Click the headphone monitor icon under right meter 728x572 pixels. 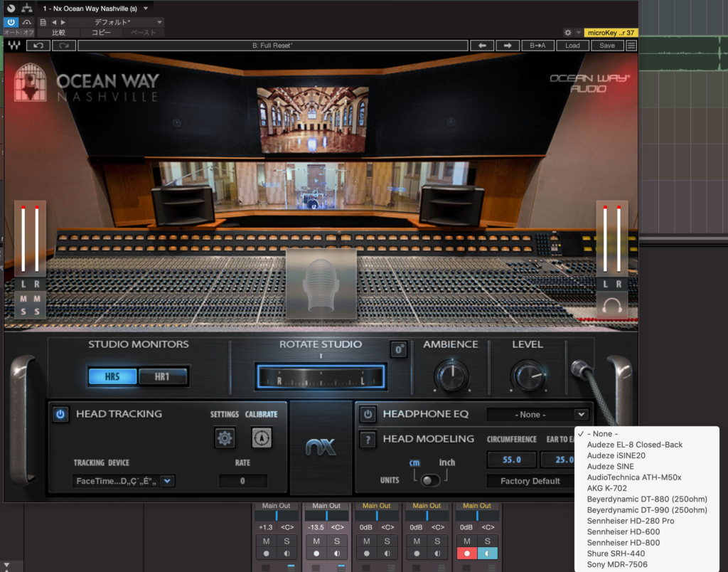pyautogui.click(x=611, y=306)
